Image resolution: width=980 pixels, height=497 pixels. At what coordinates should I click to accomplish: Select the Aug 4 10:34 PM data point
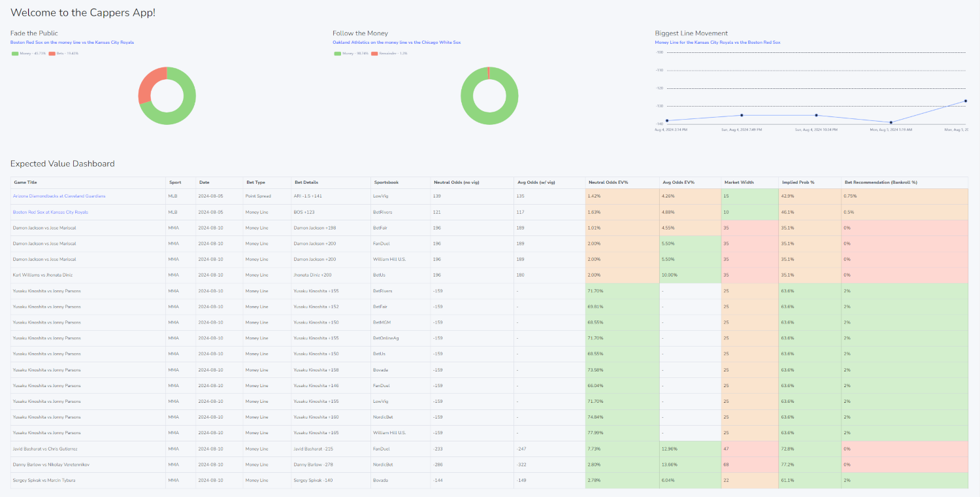click(x=816, y=115)
